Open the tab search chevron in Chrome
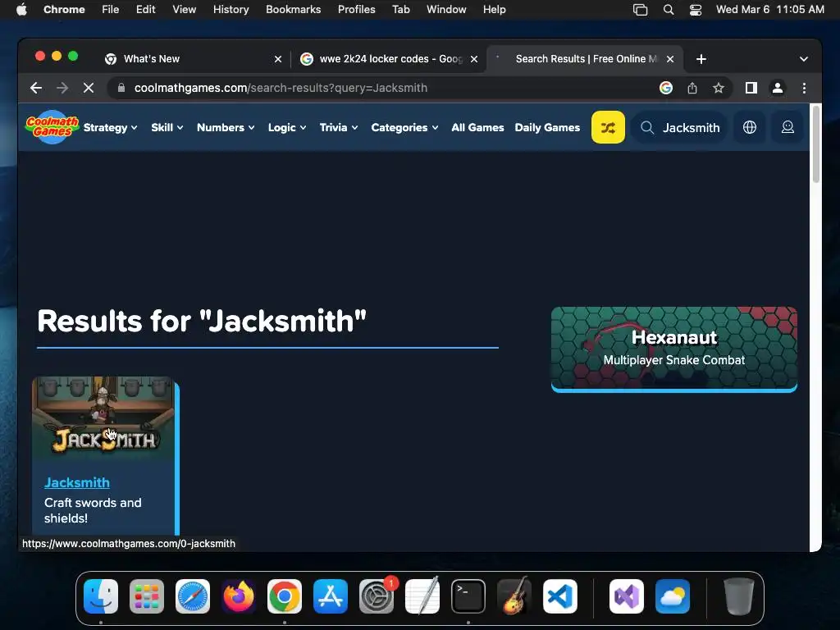This screenshot has width=840, height=630. click(804, 59)
